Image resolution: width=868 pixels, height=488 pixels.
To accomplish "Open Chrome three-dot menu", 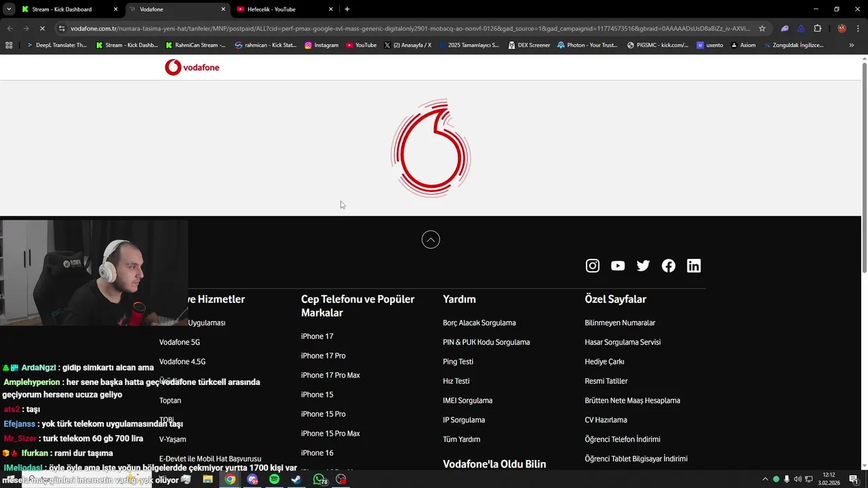I will click(x=858, y=28).
